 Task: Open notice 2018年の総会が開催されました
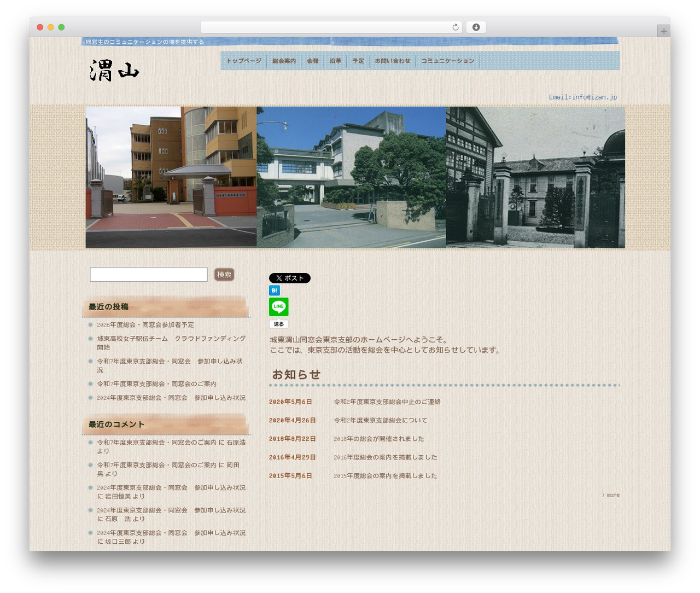point(379,439)
